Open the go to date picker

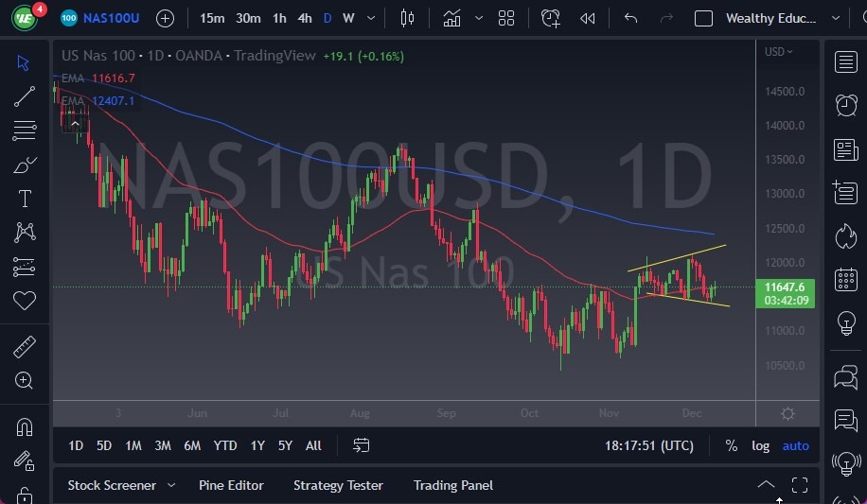(x=361, y=445)
